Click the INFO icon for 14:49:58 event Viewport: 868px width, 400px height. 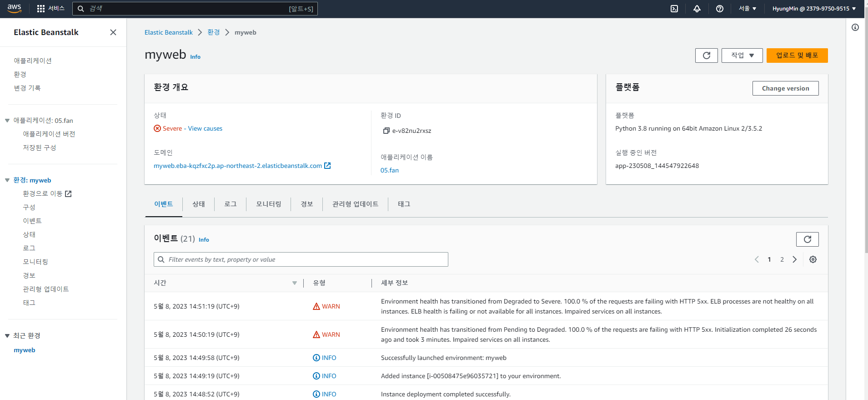[316, 358]
